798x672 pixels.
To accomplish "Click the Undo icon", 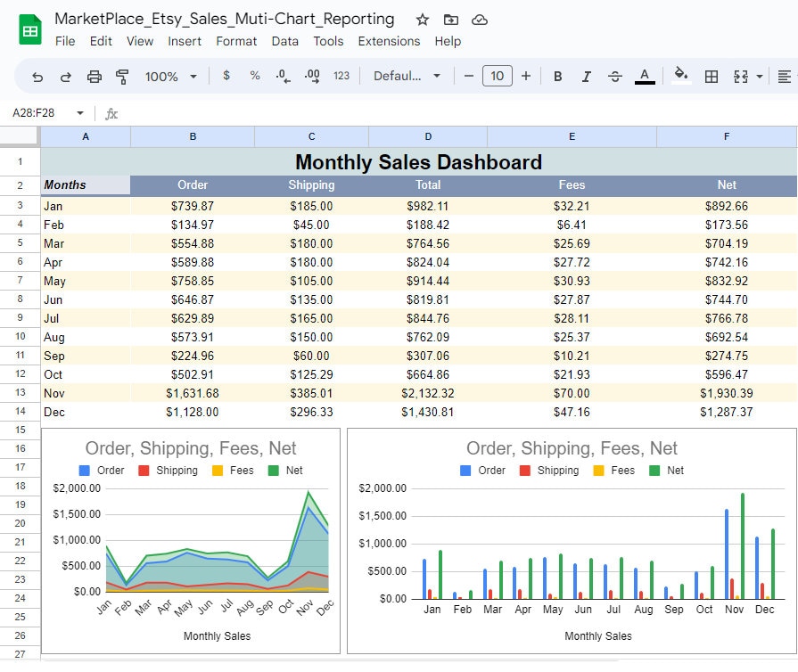I will pyautogui.click(x=37, y=77).
